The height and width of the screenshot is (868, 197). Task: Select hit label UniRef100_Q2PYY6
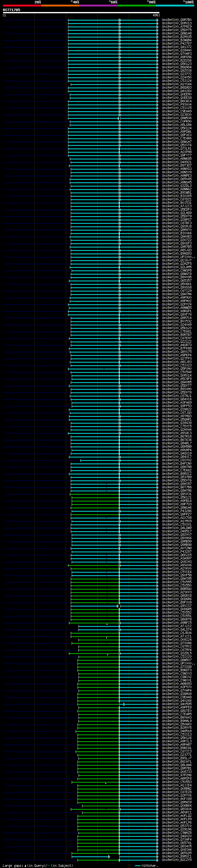[177, 796]
